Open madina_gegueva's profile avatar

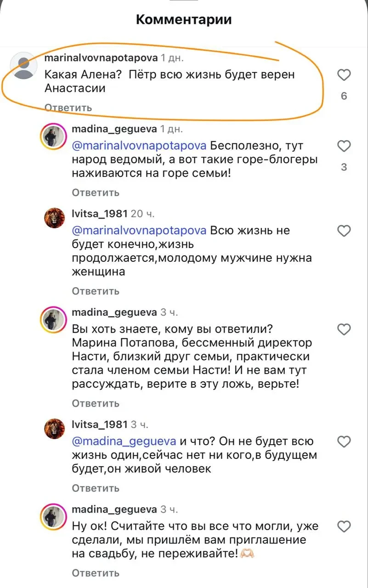tap(54, 133)
